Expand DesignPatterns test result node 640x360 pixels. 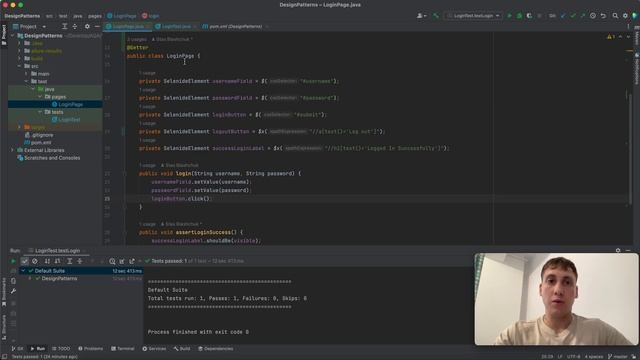30,279
